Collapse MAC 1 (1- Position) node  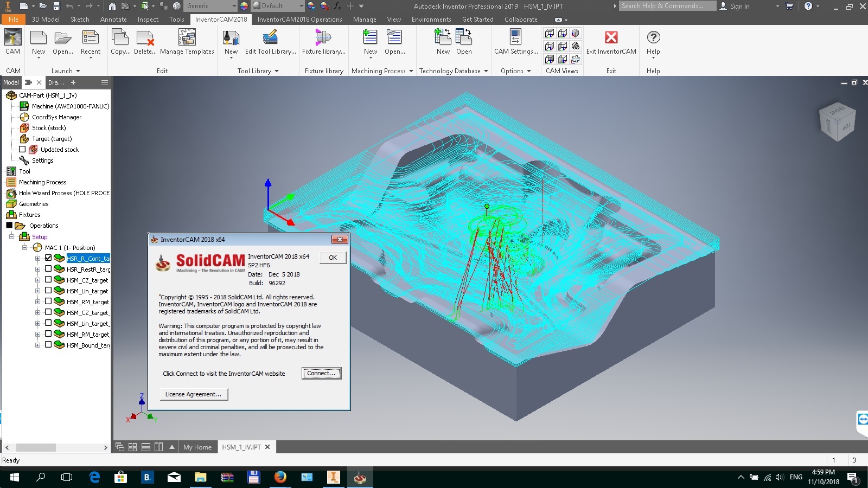click(24, 247)
